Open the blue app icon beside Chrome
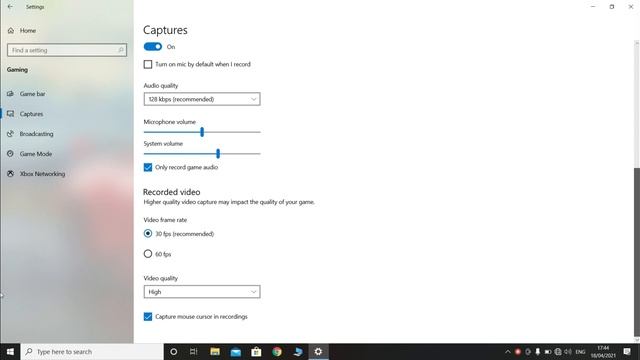 click(x=298, y=351)
